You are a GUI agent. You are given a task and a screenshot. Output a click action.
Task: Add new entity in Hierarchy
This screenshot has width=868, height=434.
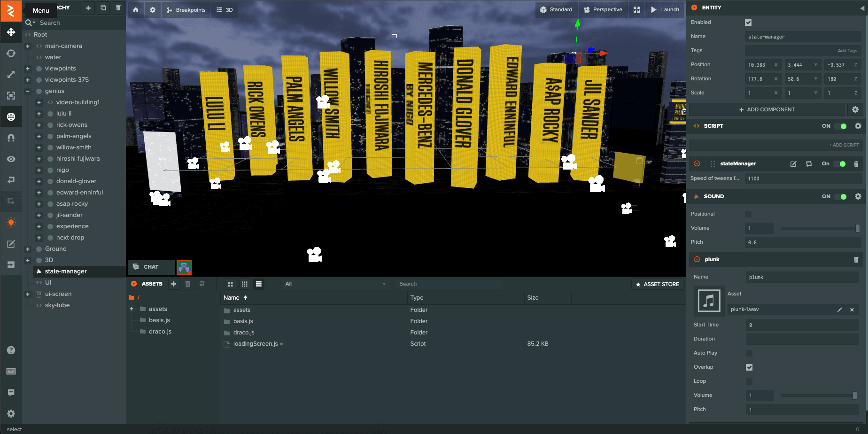[x=88, y=8]
